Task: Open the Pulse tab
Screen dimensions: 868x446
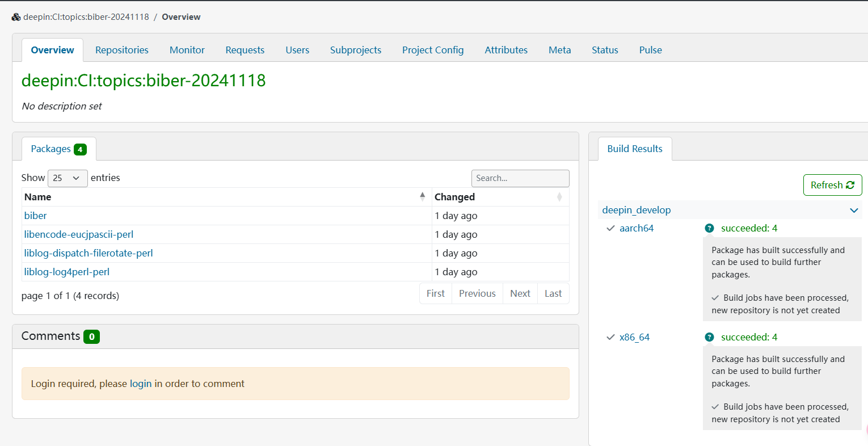Action: 650,50
